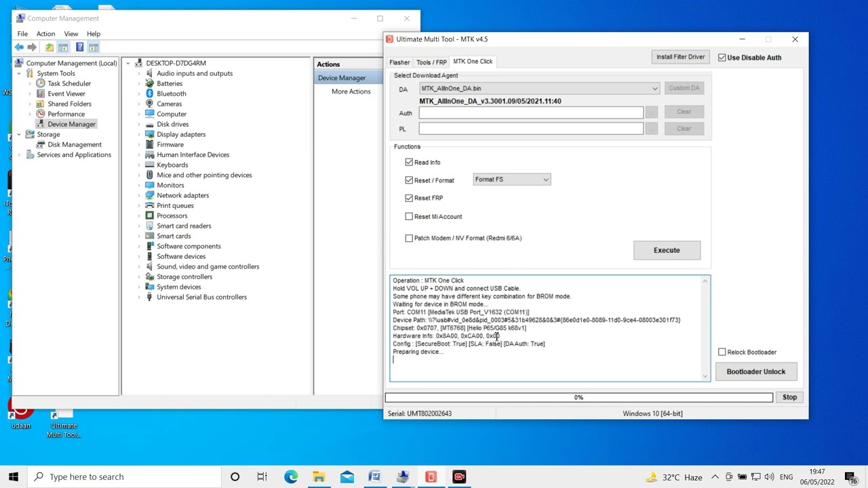
Task: Click the Universal Serial Bus controllers icon
Action: pos(149,297)
